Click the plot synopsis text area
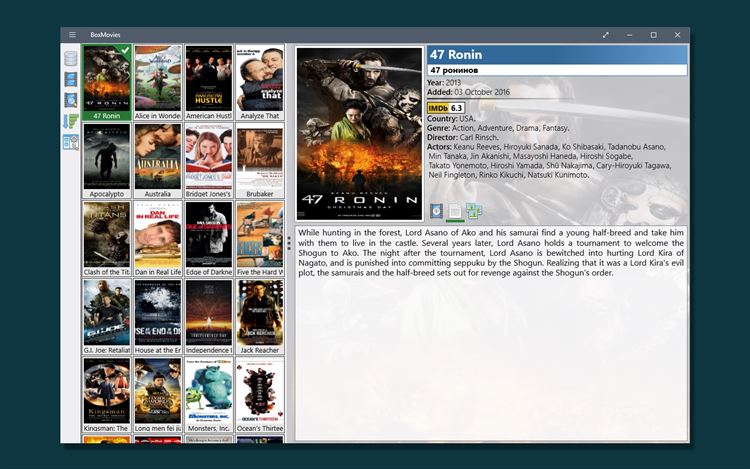Image resolution: width=750 pixels, height=469 pixels. (x=491, y=333)
